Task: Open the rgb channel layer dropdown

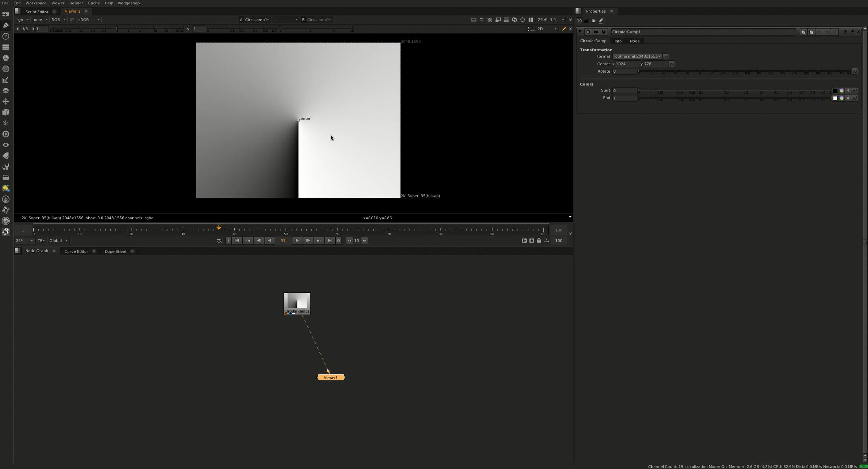Action: point(22,20)
